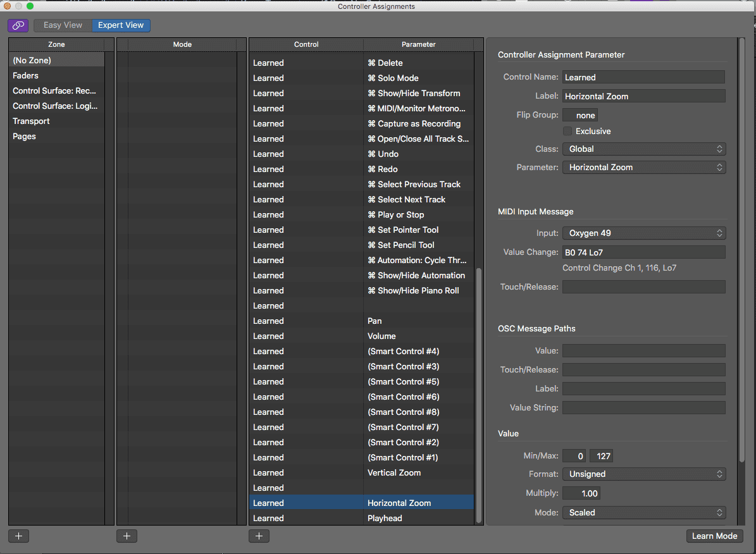Select the Transport zone

(31, 121)
